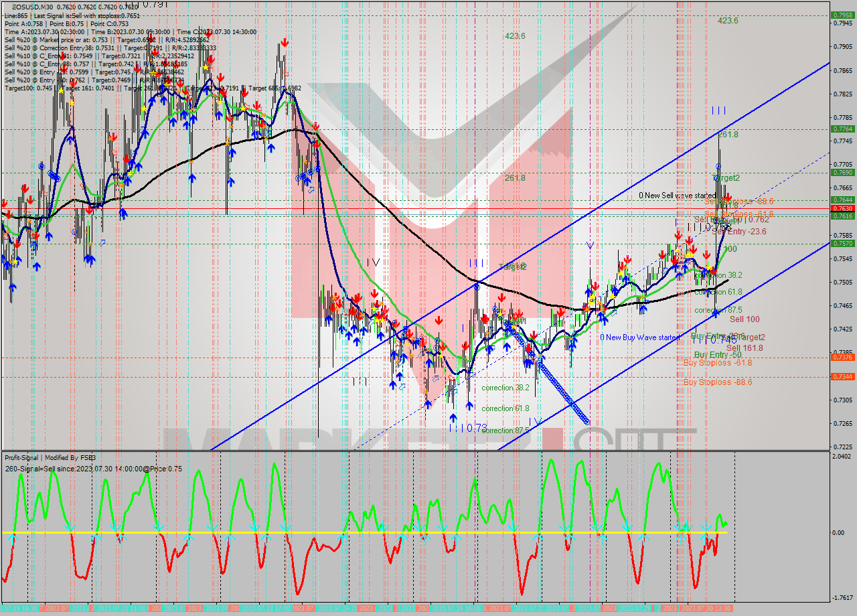Toggle the '0 New Buy Wave started' flag
The image size is (857, 616).
tap(639, 337)
